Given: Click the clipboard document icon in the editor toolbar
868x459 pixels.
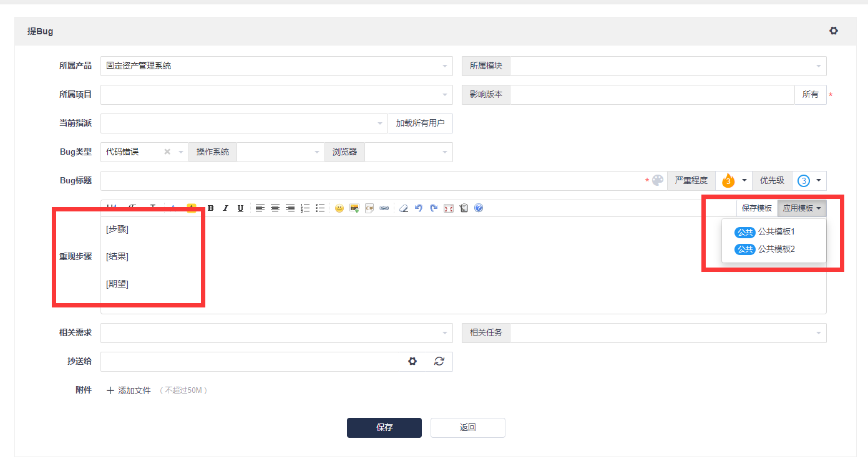Looking at the screenshot, I should tap(464, 208).
